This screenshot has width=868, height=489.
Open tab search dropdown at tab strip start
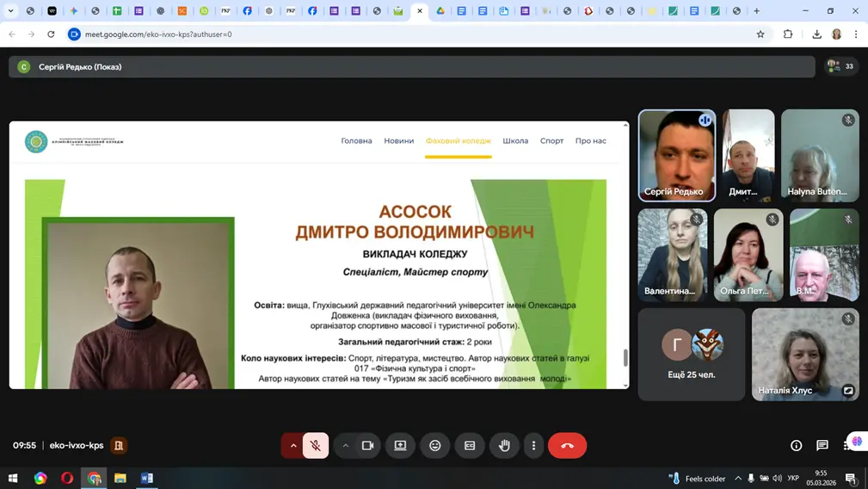tap(10, 10)
